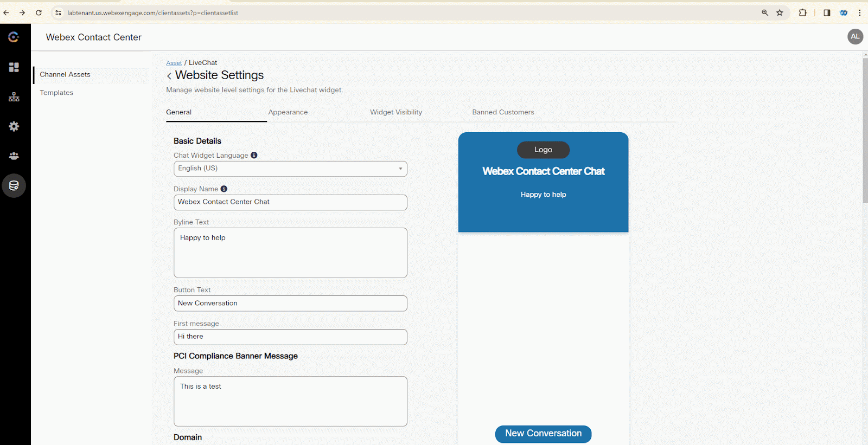
Task: Click into the First message field
Action: pyautogui.click(x=290, y=337)
